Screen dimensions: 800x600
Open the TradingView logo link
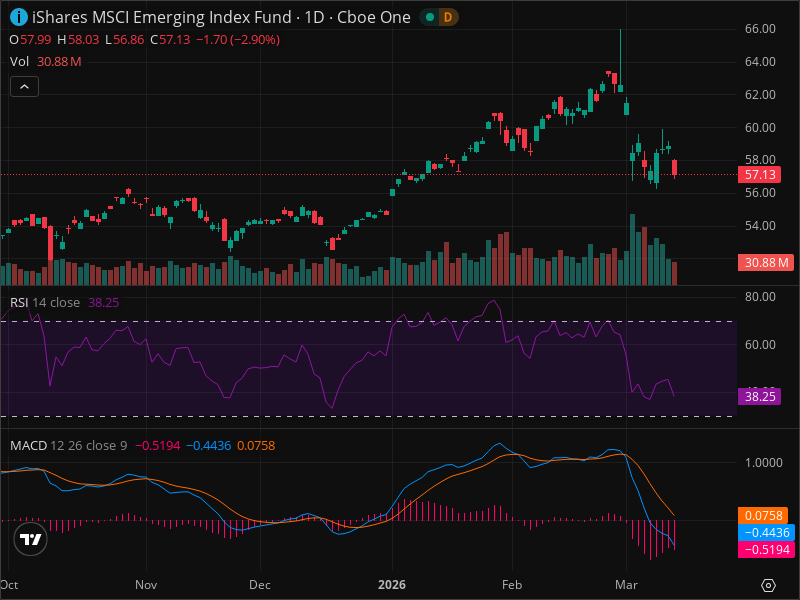tap(31, 539)
